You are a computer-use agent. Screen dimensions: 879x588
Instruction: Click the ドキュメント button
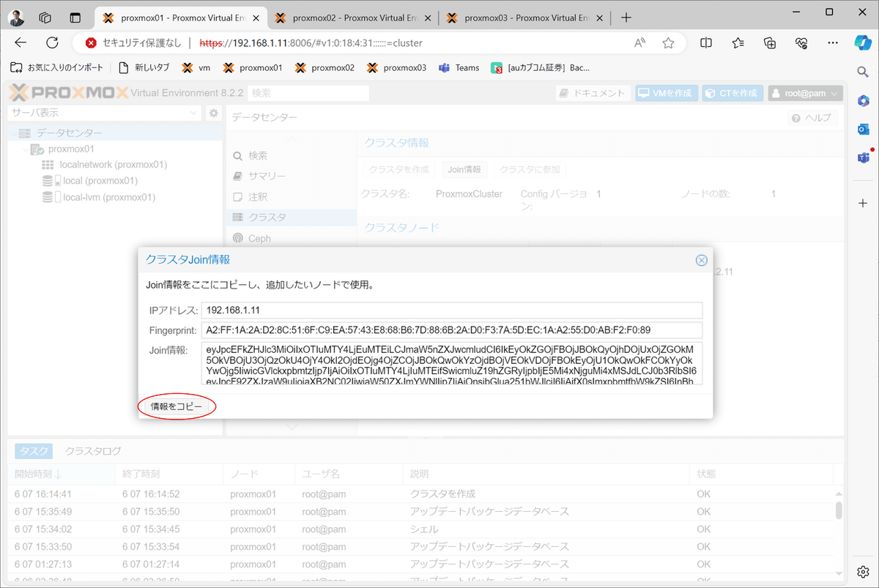[592, 93]
